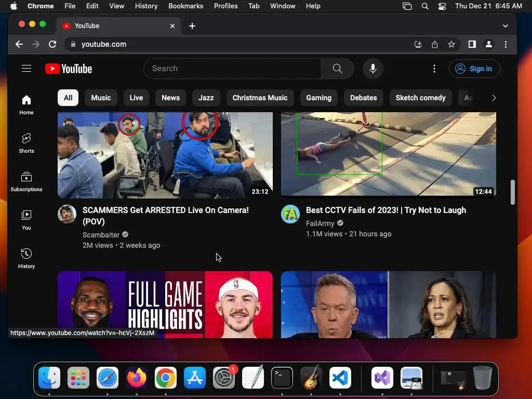View site information lock icon
Viewport: 532px width, 399px height.
(x=73, y=44)
